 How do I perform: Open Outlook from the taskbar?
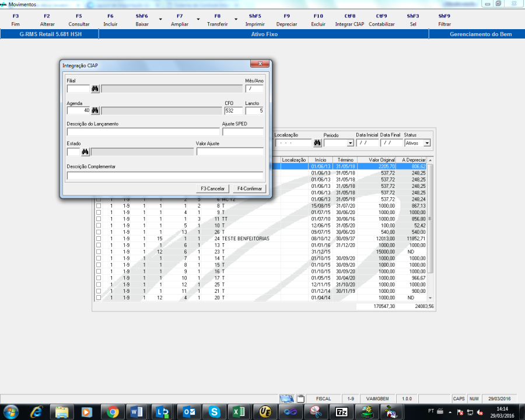pos(189,412)
